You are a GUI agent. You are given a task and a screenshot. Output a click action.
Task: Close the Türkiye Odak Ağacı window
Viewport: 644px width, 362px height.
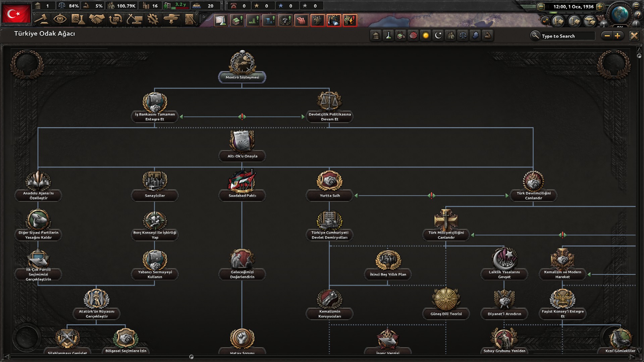(634, 36)
